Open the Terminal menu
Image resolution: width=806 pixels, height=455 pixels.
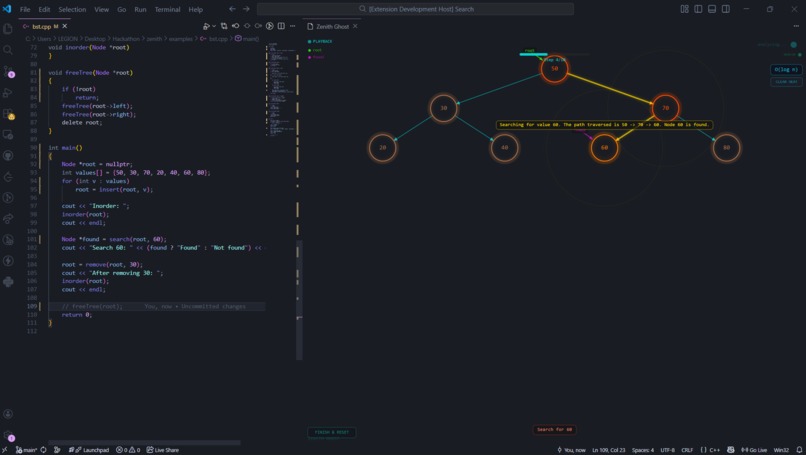[168, 9]
